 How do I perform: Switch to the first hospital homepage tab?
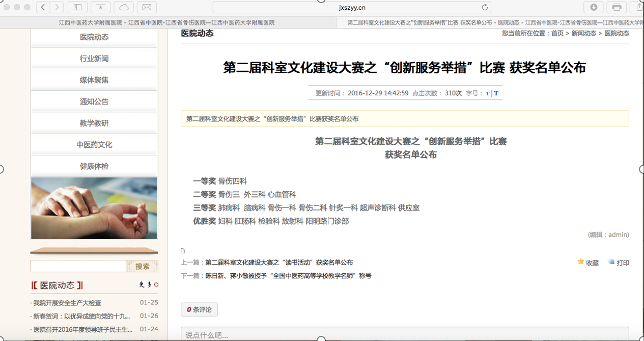point(166,22)
